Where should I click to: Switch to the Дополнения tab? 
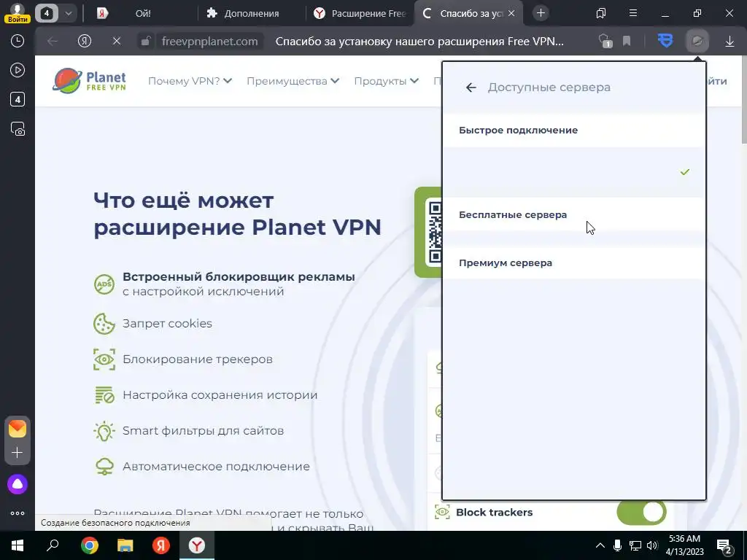tap(251, 13)
